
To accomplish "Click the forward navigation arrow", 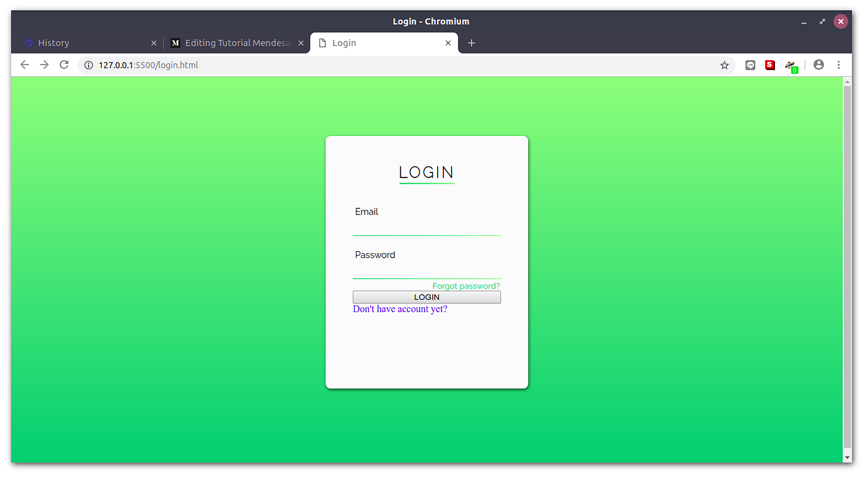I will point(44,65).
